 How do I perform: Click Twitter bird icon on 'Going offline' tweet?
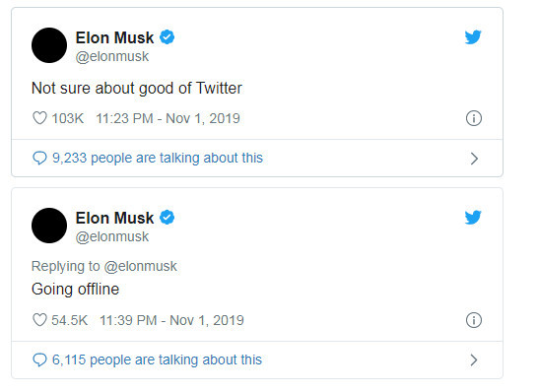tap(473, 217)
